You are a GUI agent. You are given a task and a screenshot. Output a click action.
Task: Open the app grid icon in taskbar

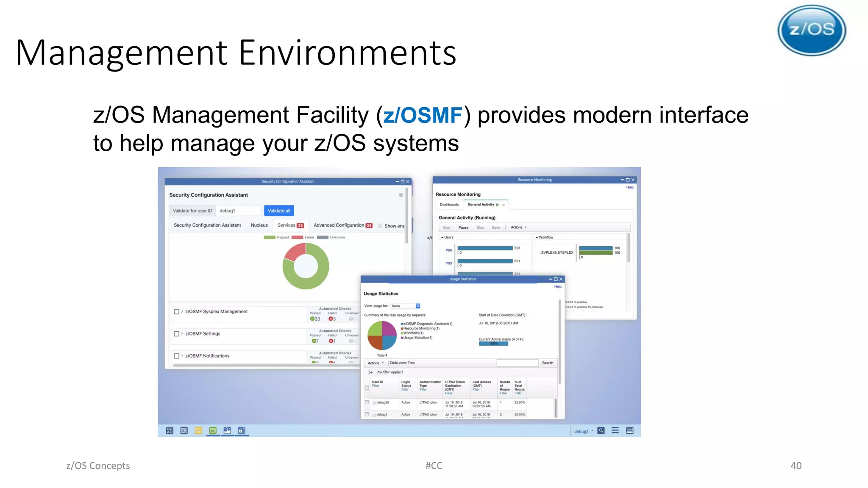(170, 430)
